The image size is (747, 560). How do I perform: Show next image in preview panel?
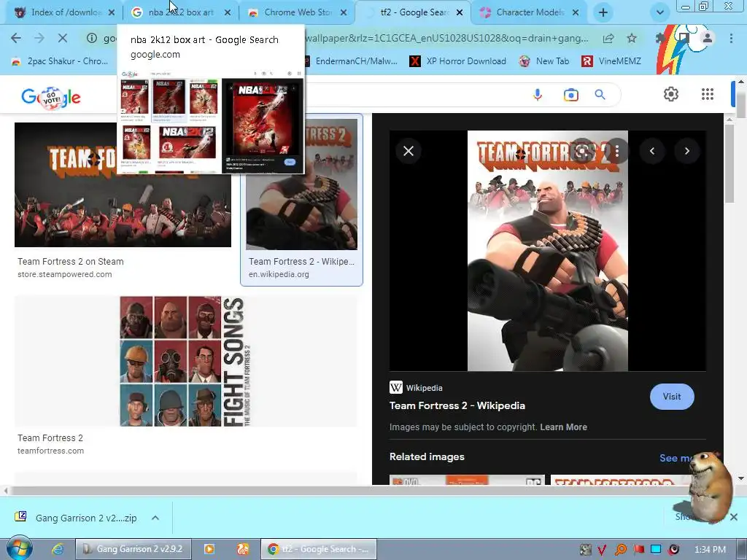[687, 151]
